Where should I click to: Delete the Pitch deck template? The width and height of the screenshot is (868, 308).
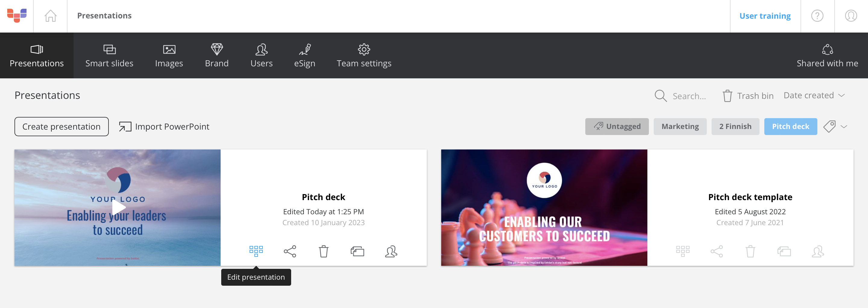coord(750,251)
